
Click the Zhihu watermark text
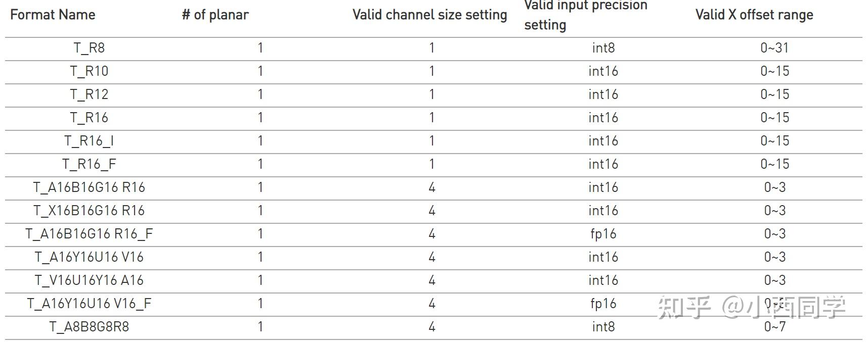tap(751, 307)
